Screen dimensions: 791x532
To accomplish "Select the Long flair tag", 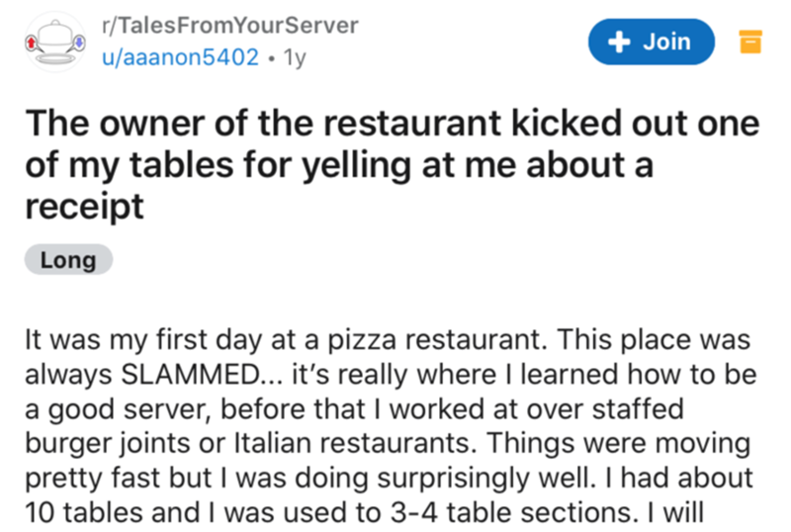I will tap(68, 260).
